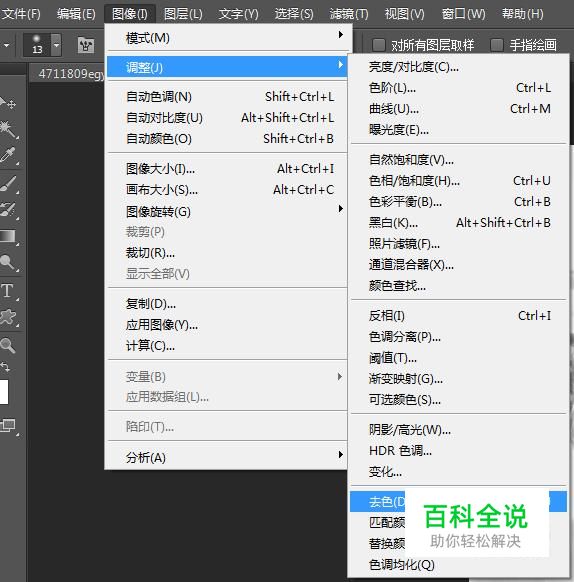Enable 对所有图层取样 checkbox
This screenshot has height=582, width=574.
point(379,45)
